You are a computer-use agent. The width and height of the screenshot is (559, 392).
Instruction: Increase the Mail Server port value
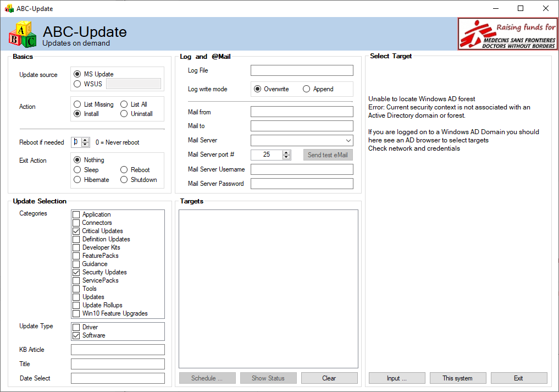(286, 152)
